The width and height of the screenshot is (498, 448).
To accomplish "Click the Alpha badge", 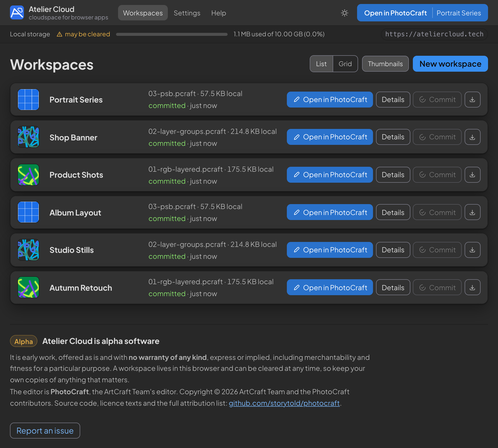I will pos(24,341).
